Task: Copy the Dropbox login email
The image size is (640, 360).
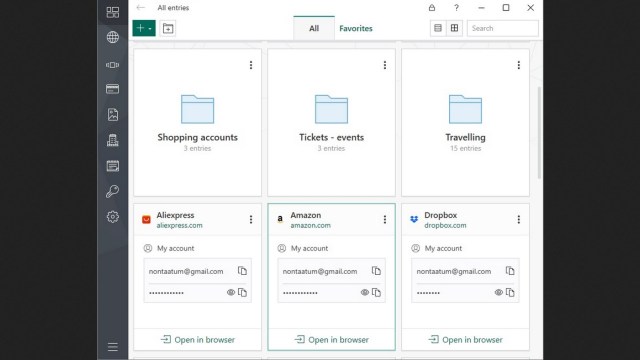Action: point(510,271)
